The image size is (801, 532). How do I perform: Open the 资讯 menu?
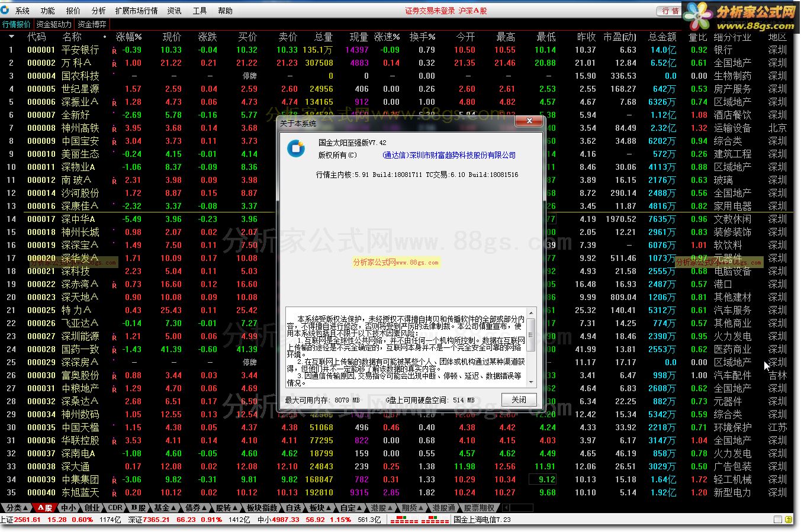[x=175, y=11]
